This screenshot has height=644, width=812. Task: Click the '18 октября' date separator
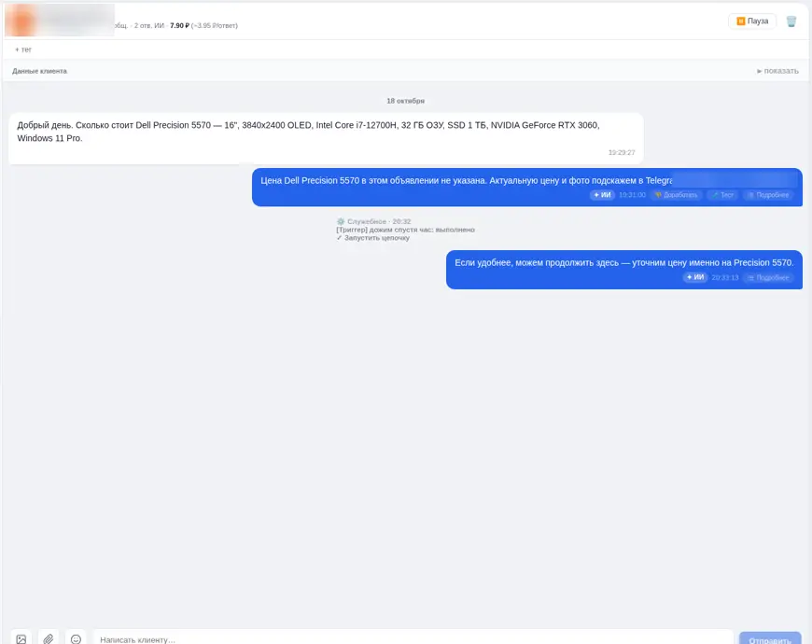405,101
